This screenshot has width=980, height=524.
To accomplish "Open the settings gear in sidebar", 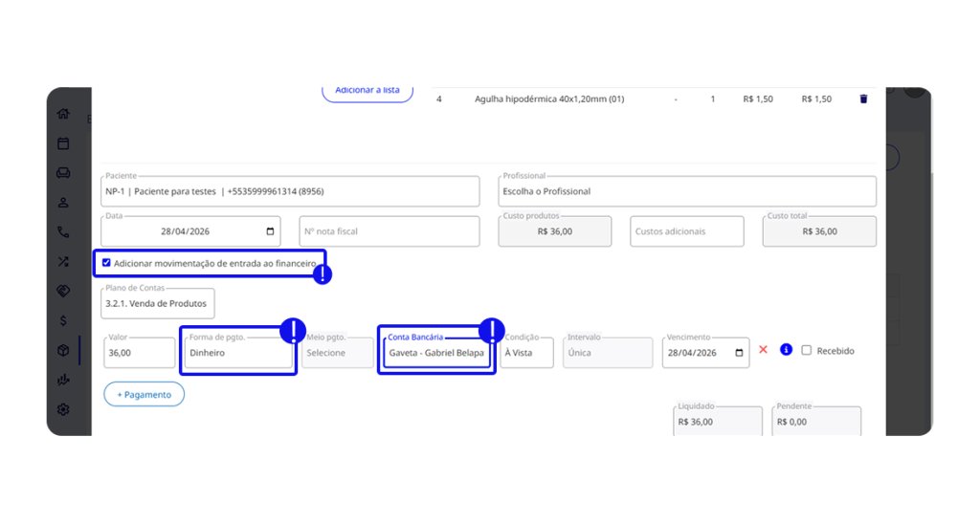I will pos(63,409).
